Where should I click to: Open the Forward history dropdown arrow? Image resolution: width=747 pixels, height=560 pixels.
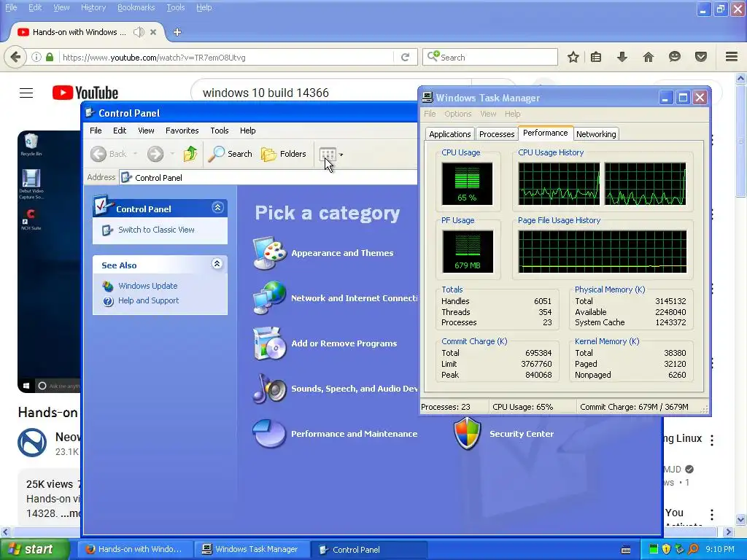[172, 154]
